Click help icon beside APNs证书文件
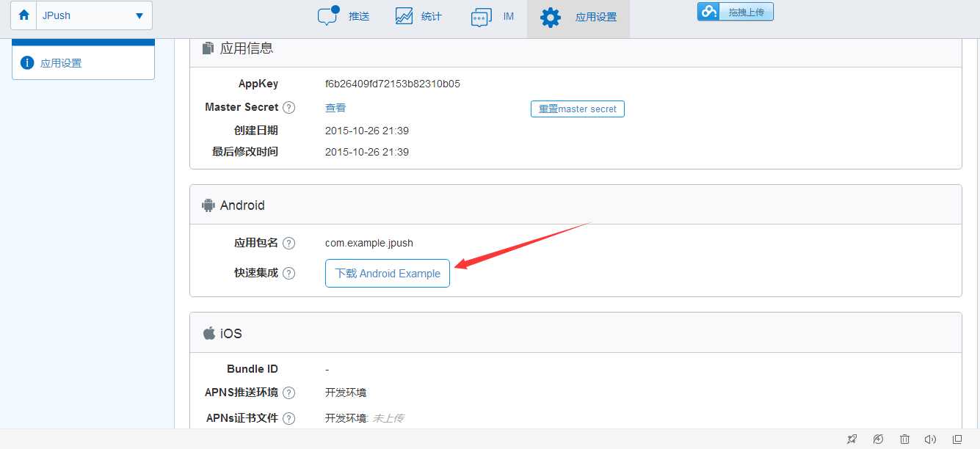 click(289, 418)
